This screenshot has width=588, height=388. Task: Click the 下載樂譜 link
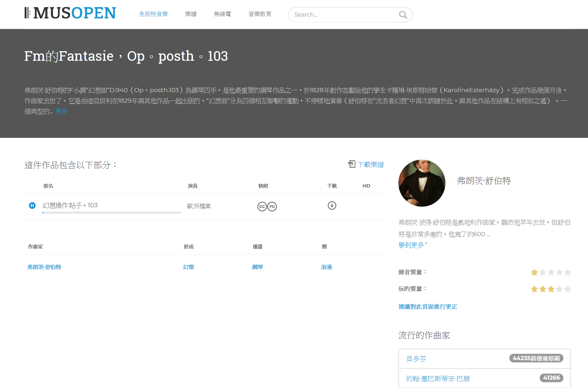coord(371,164)
